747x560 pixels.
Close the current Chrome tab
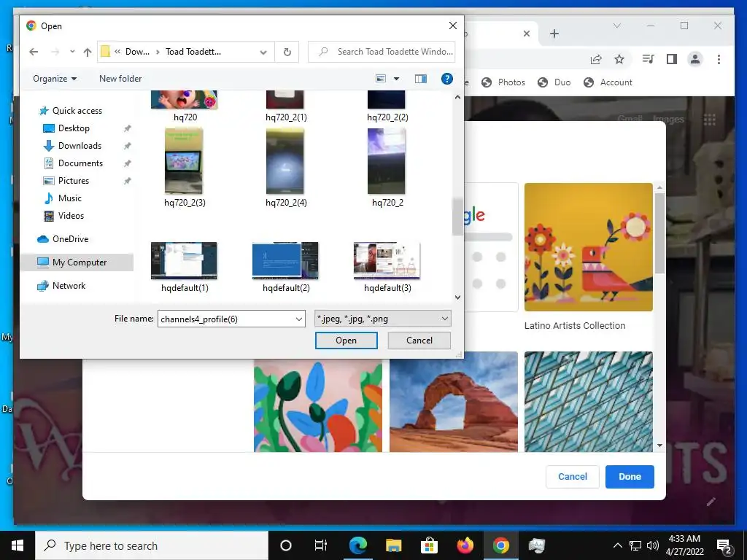[527, 34]
